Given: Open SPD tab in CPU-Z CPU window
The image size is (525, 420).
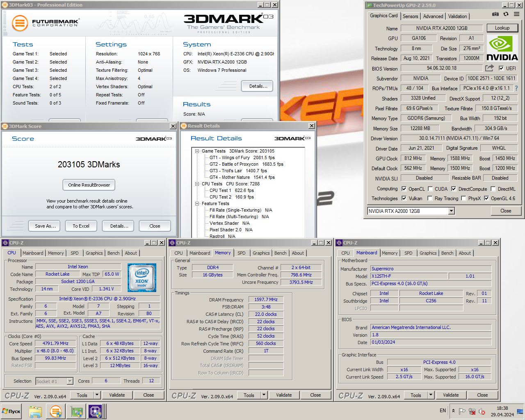Looking at the screenshot, I should [x=74, y=253].
